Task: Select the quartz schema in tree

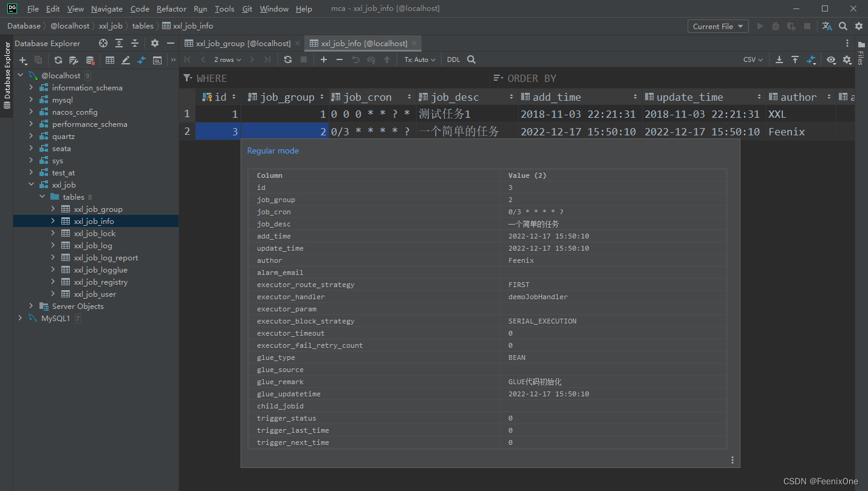Action: tap(63, 136)
